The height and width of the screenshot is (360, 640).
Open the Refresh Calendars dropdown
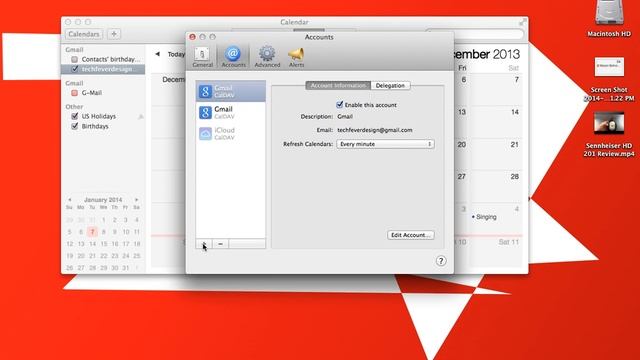385,144
